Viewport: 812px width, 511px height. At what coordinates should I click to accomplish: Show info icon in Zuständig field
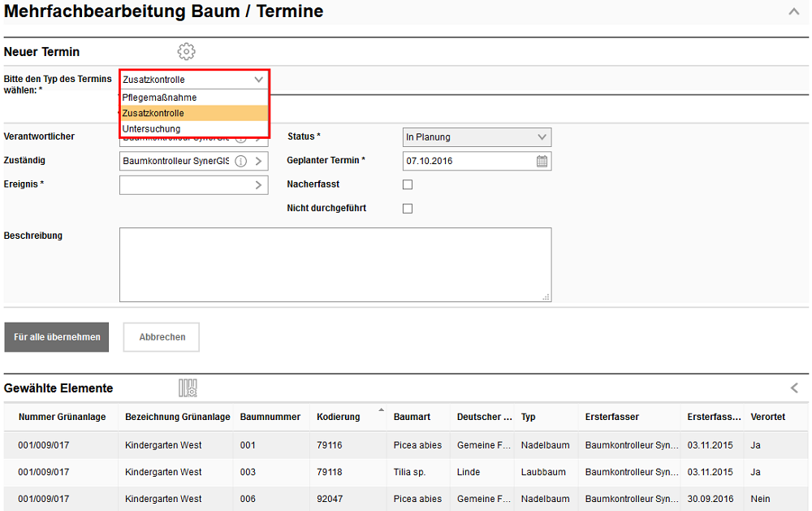click(241, 161)
